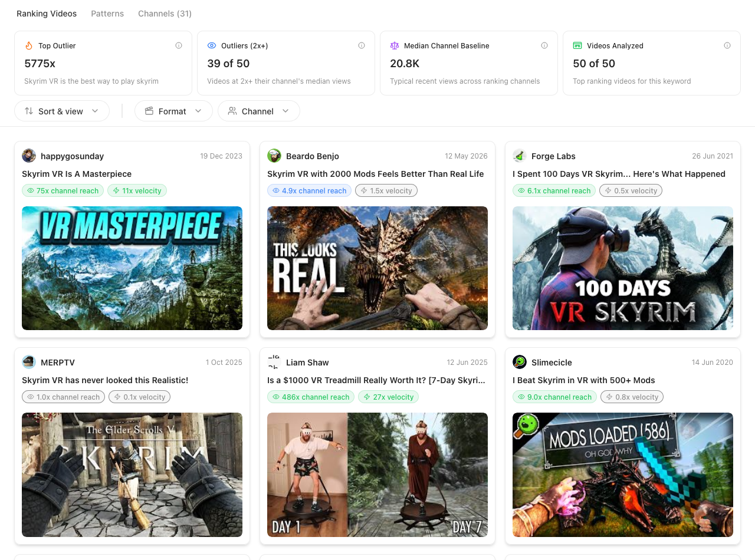Click the chevron on Format button

click(x=198, y=111)
